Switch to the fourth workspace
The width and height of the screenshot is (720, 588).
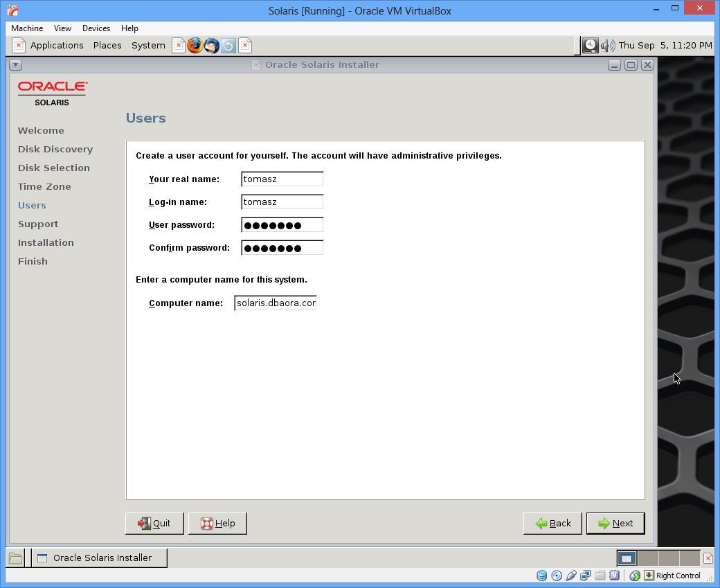(690, 558)
